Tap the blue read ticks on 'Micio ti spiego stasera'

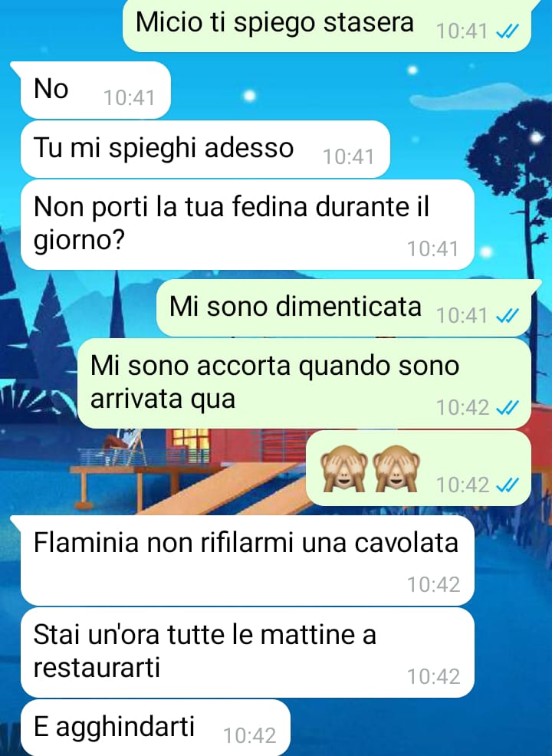[508, 32]
